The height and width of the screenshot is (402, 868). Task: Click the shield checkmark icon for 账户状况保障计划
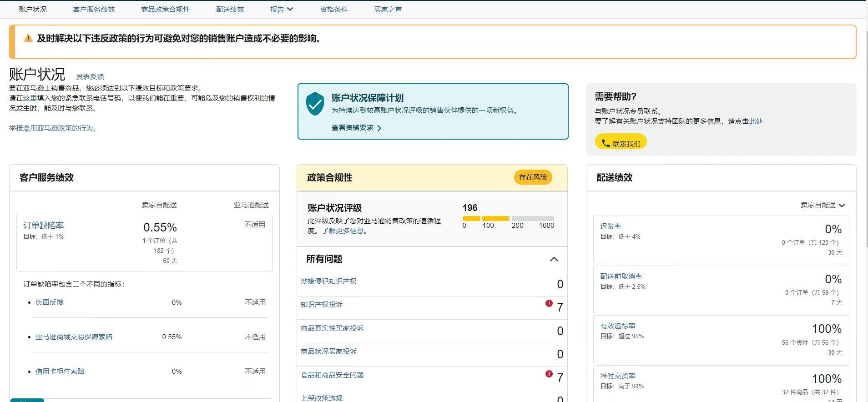tap(315, 104)
